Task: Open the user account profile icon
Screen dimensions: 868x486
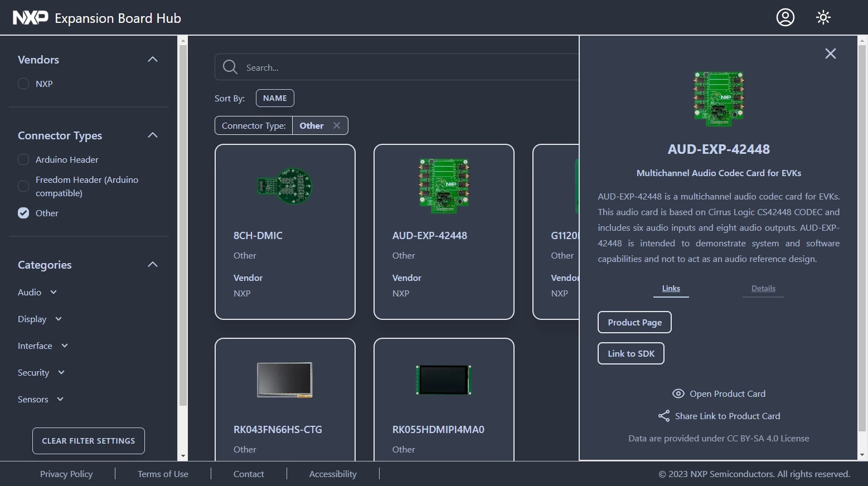Action: point(785,18)
